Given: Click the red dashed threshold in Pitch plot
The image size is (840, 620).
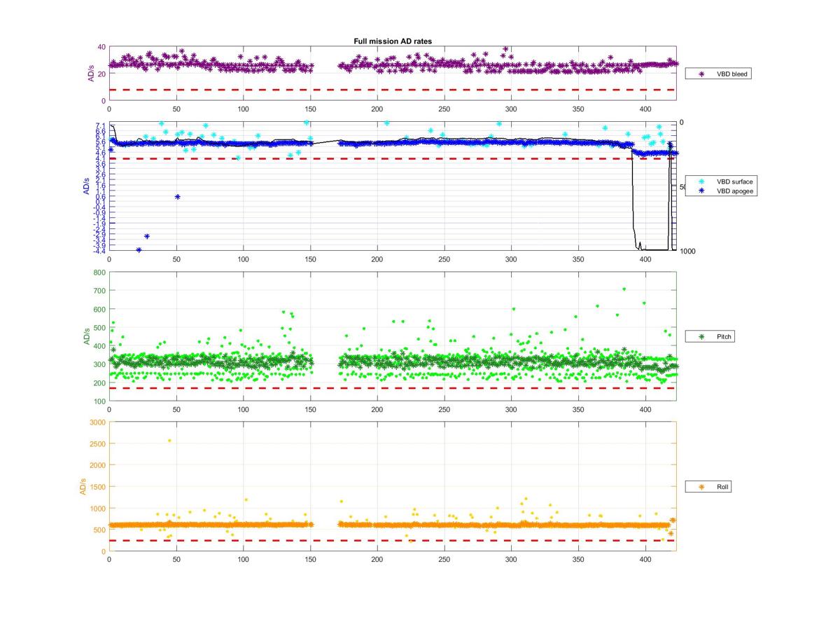Looking at the screenshot, I should [x=393, y=388].
